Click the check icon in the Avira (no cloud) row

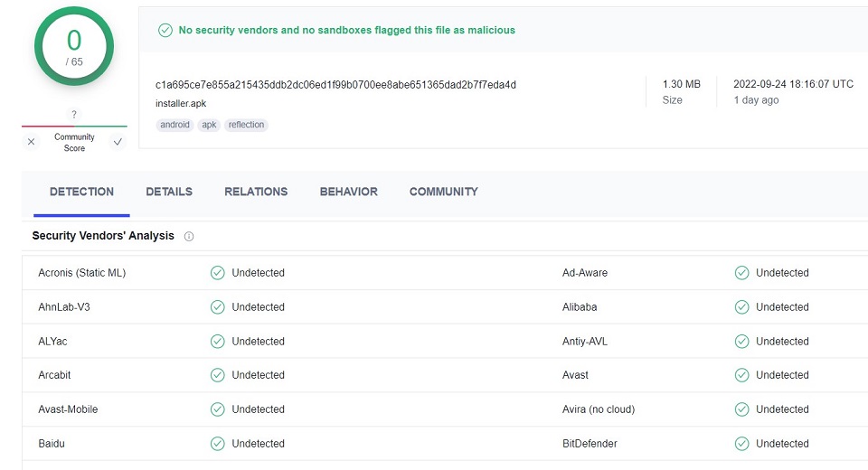(741, 409)
